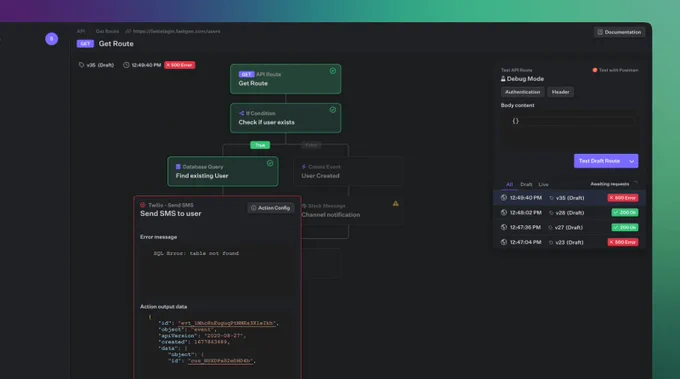Click Test with Postman link
The height and width of the screenshot is (379, 680).
pyautogui.click(x=615, y=70)
